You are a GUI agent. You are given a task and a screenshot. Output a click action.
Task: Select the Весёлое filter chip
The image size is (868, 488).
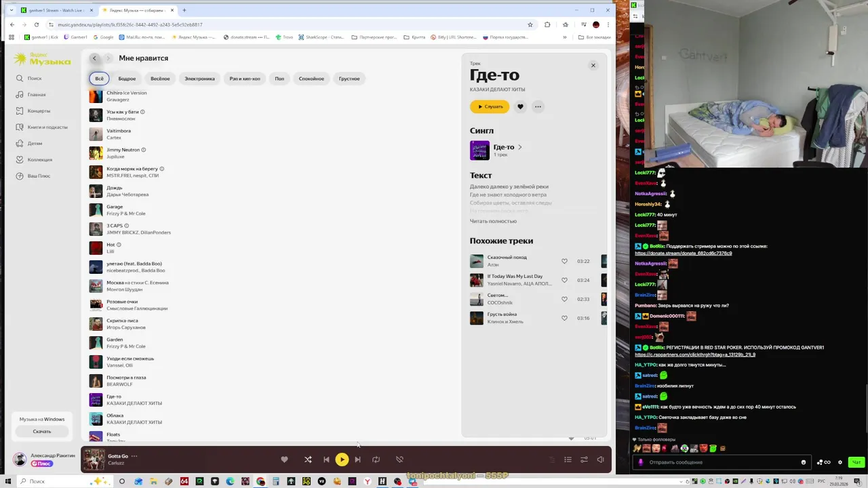click(x=160, y=79)
